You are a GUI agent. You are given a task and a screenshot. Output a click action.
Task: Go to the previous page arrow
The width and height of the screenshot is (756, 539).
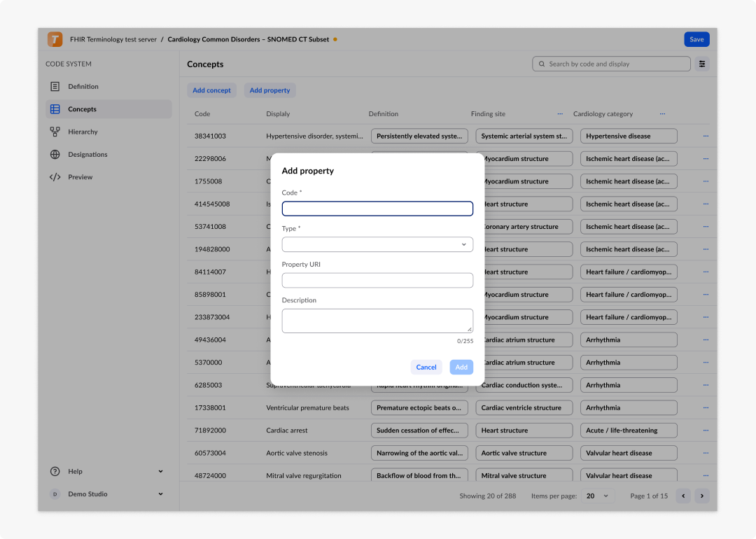pos(682,496)
